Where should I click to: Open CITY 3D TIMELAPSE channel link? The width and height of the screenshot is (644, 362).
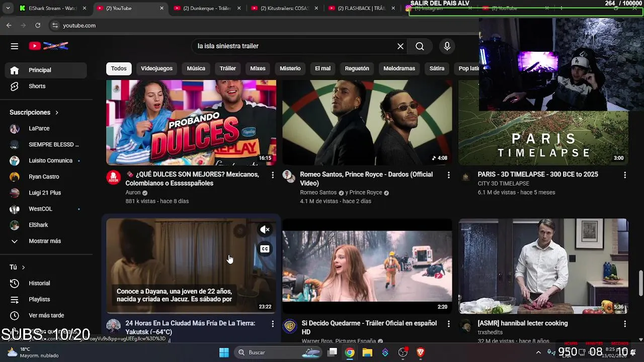[503, 184]
